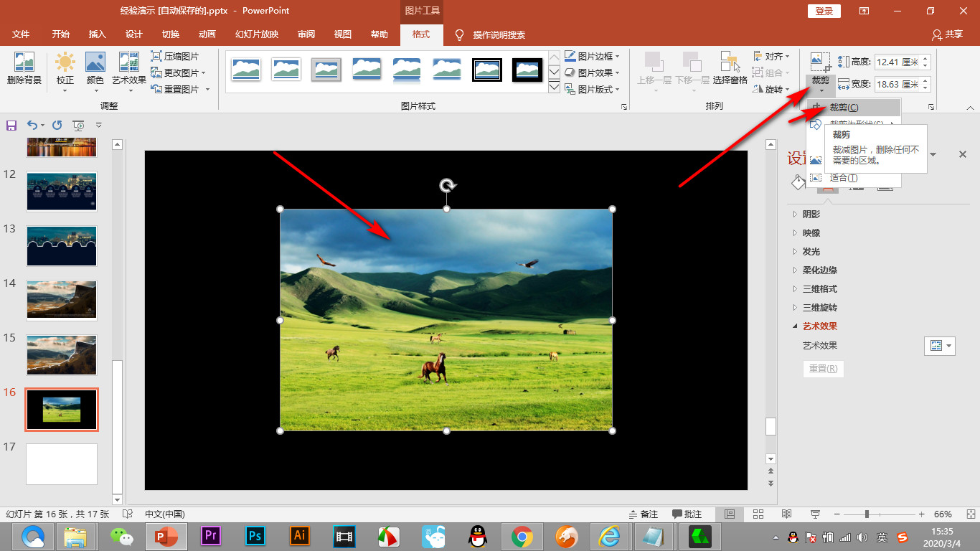Switch to Reading view icon
980x551 pixels.
tap(786, 514)
